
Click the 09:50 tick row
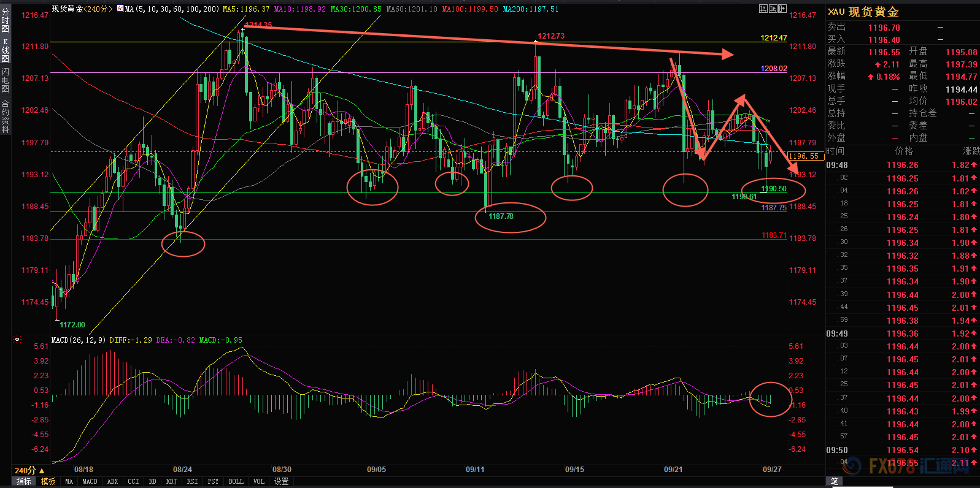[x=902, y=450]
